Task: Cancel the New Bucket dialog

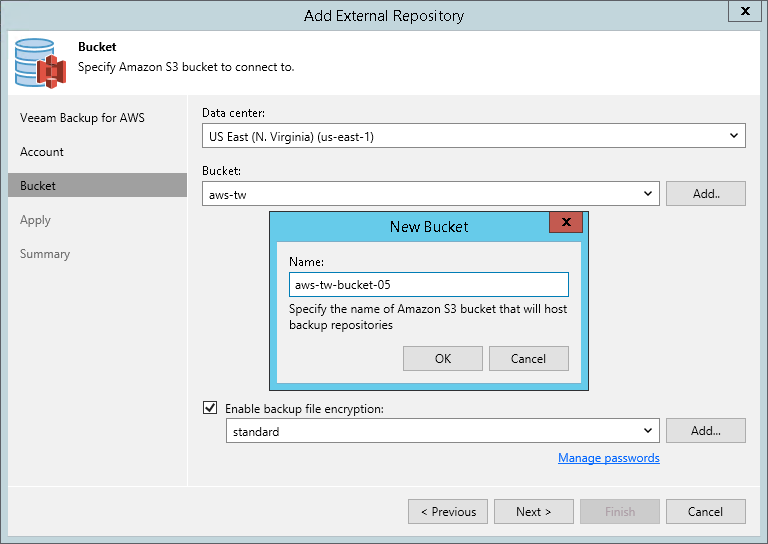Action: click(x=528, y=358)
